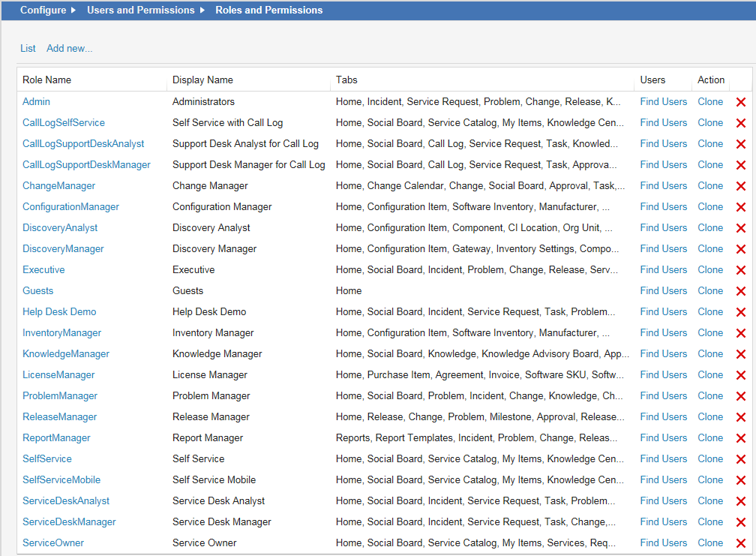
Task: Open Users and Permissions breadcrumb
Action: 140,11
